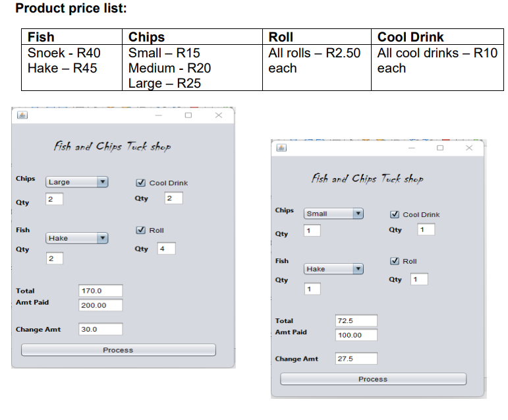This screenshot has width=508, height=420.
Task: Open the Chips dropdown showing Large
Action: (77, 182)
